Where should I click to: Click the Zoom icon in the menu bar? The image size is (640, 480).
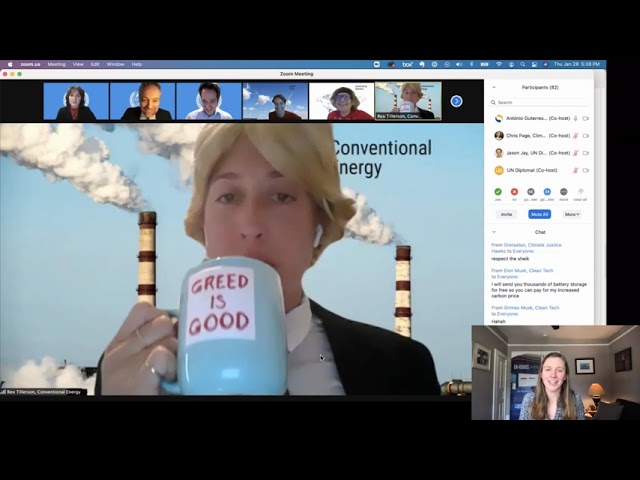click(x=377, y=64)
